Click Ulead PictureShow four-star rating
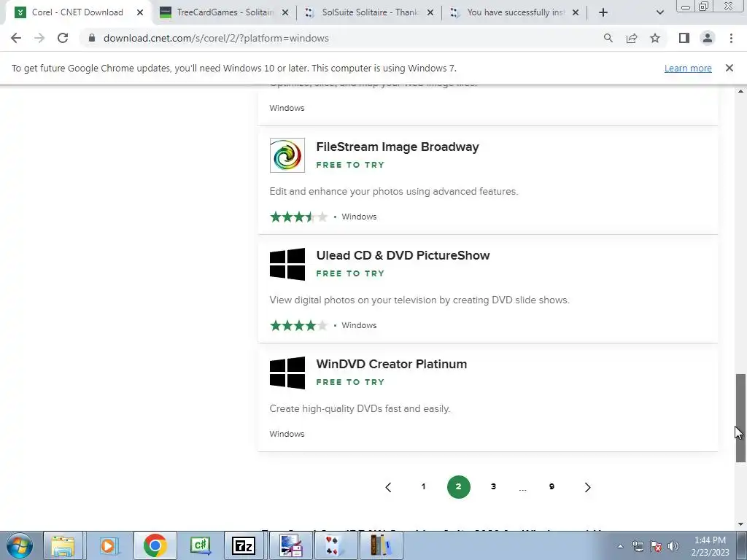This screenshot has height=560, width=747. coord(298,326)
